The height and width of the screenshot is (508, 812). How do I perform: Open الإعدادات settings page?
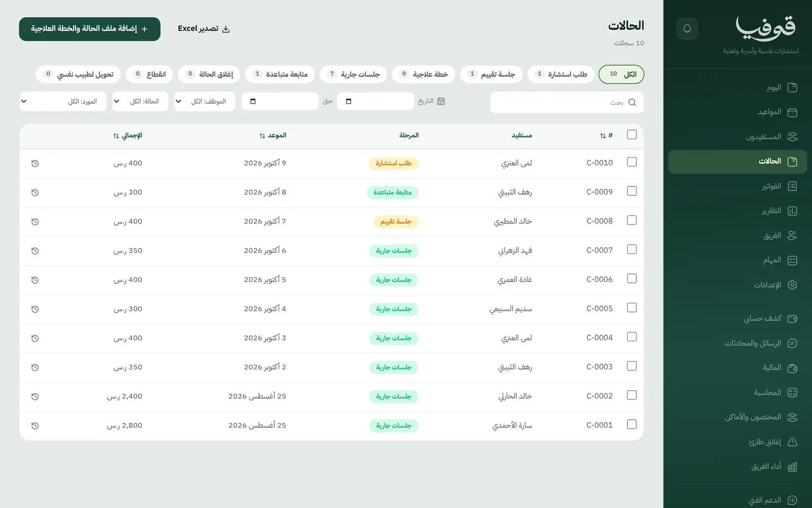click(737, 285)
